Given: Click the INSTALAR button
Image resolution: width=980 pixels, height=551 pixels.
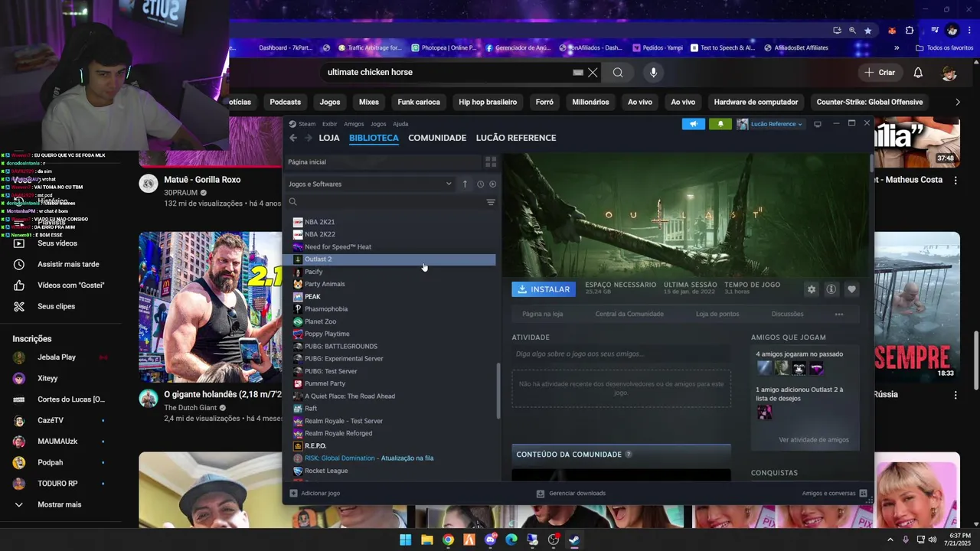Looking at the screenshot, I should (545, 289).
